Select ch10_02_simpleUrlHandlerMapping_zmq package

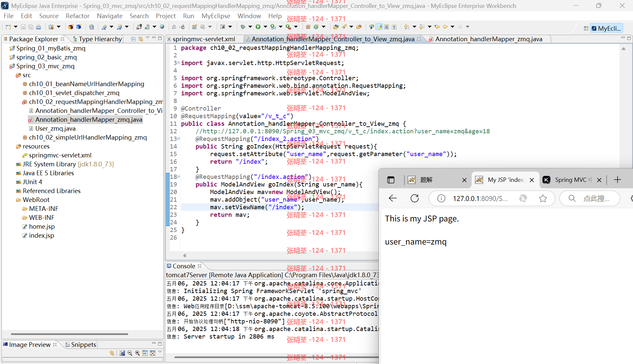[88, 137]
